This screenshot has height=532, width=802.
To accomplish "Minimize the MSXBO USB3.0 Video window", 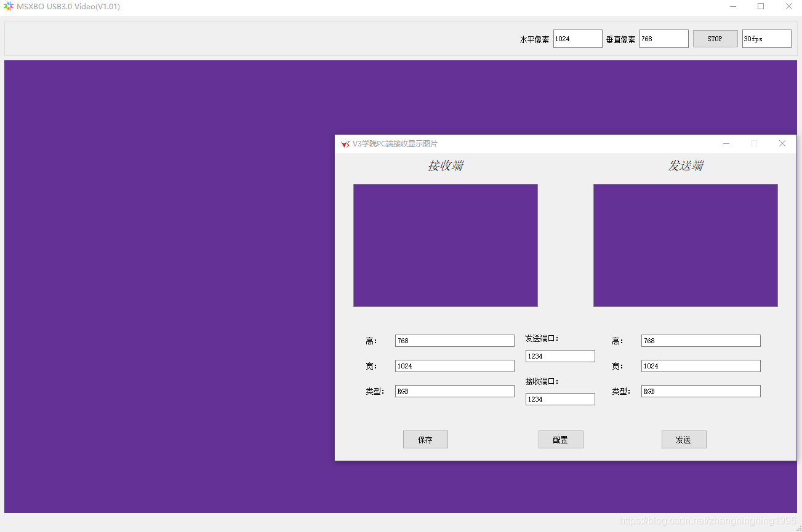I will click(x=733, y=7).
